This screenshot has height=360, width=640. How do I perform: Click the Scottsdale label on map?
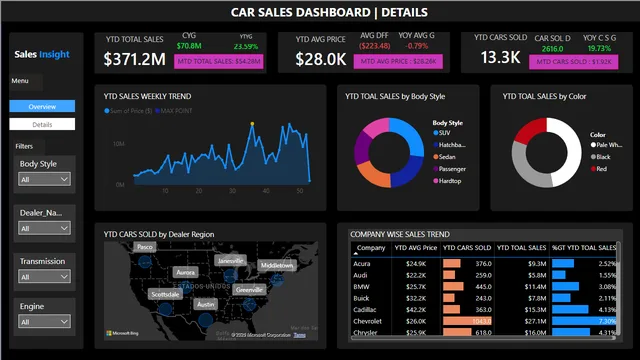point(165,294)
